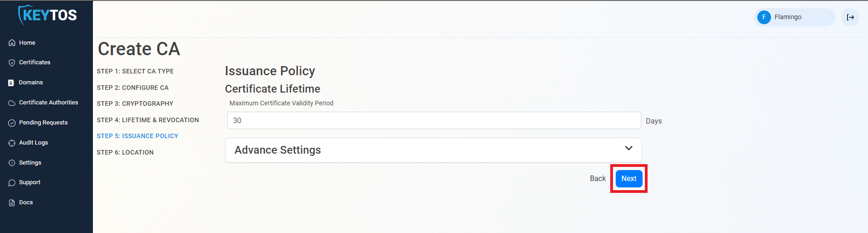Click the logout arrow icon
The image size is (868, 233).
coord(850,17)
